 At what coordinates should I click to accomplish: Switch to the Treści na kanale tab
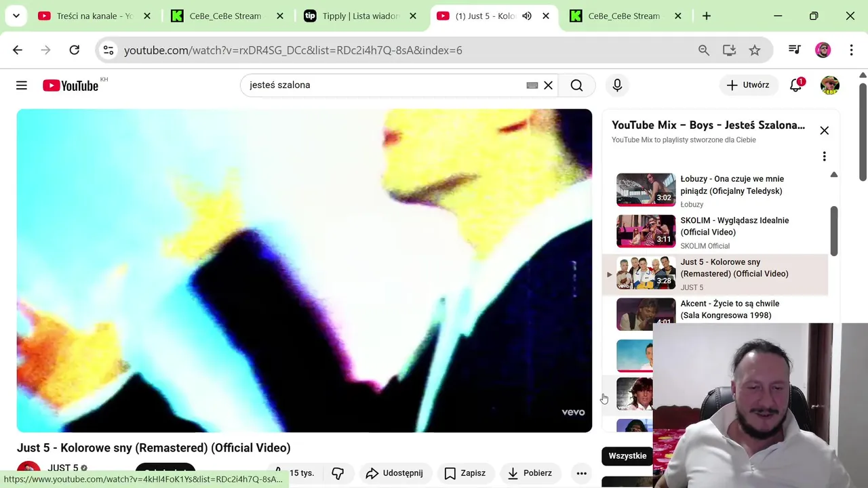pos(94,16)
